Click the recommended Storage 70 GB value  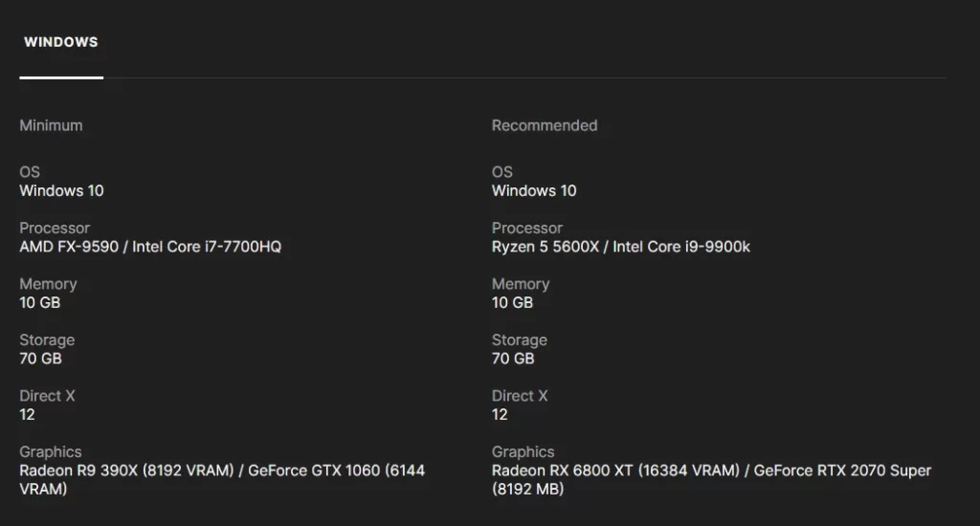click(513, 359)
